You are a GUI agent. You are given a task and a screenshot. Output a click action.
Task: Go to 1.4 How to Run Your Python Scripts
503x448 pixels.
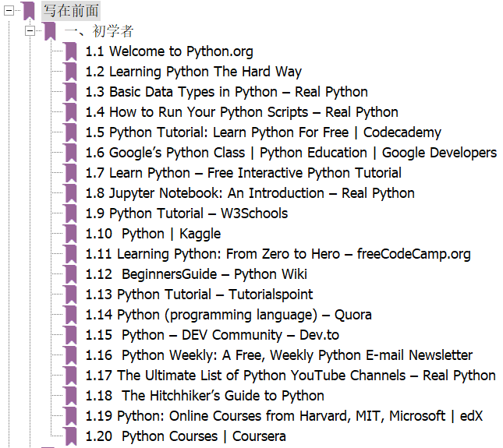(x=242, y=112)
